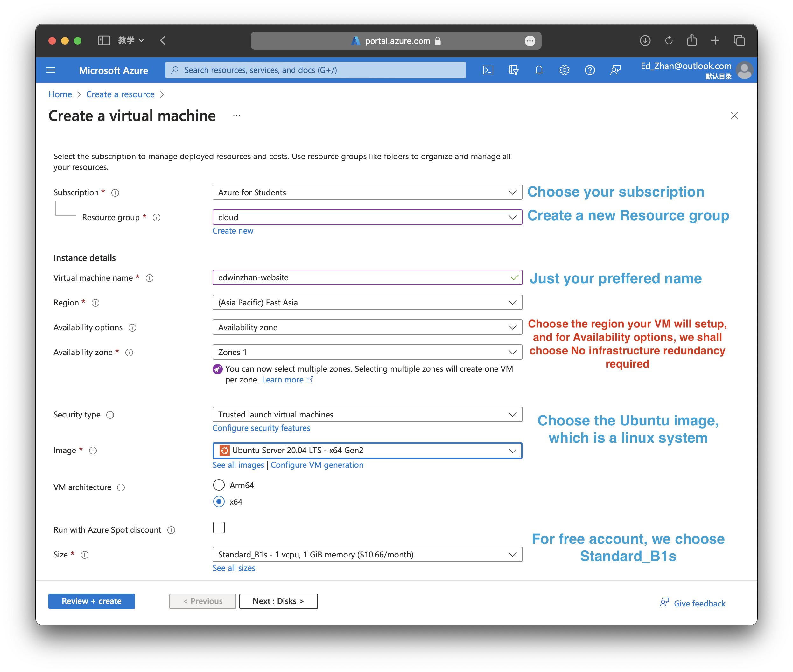This screenshot has height=672, width=793.
Task: Show info tooltip for Security type
Action: (110, 415)
